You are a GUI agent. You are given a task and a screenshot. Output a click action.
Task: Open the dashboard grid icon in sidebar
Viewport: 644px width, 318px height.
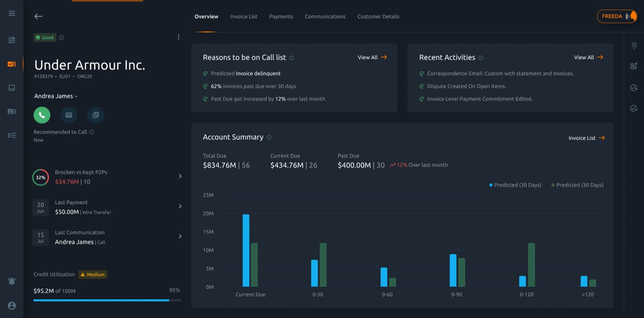point(12,40)
